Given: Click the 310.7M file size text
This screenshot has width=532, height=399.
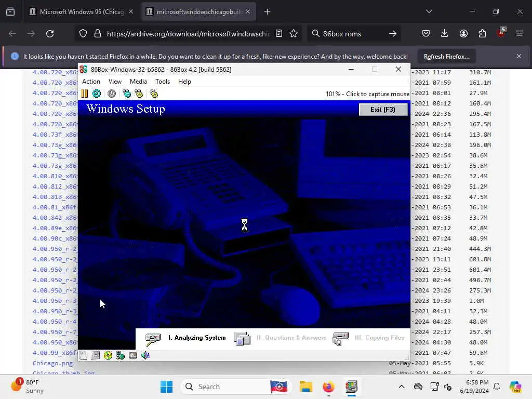Looking at the screenshot, I should point(480,72).
